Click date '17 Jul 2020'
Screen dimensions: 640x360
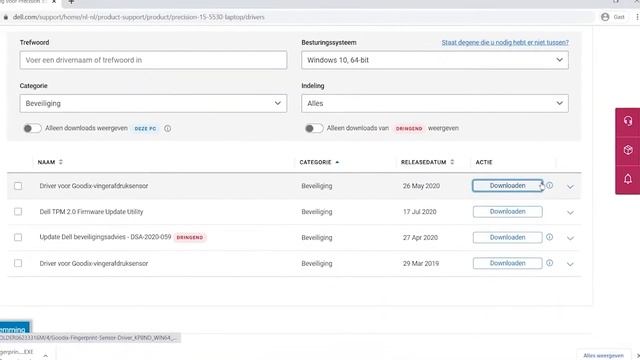click(420, 212)
